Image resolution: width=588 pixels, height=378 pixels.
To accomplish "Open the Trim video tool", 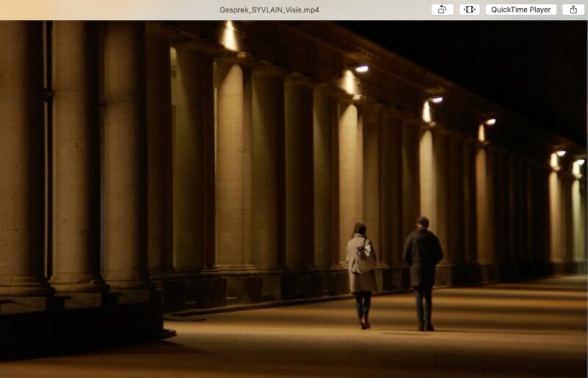I will [470, 10].
